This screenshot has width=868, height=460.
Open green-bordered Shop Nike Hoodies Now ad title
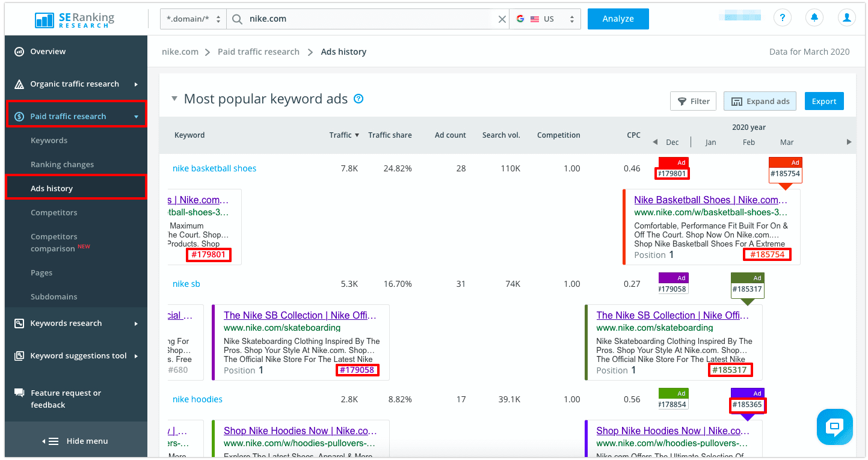pos(300,431)
